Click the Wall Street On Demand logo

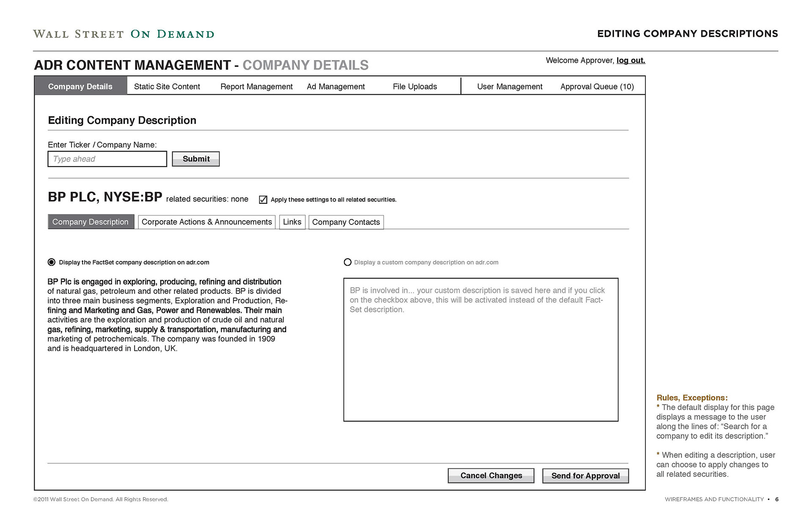click(x=124, y=34)
